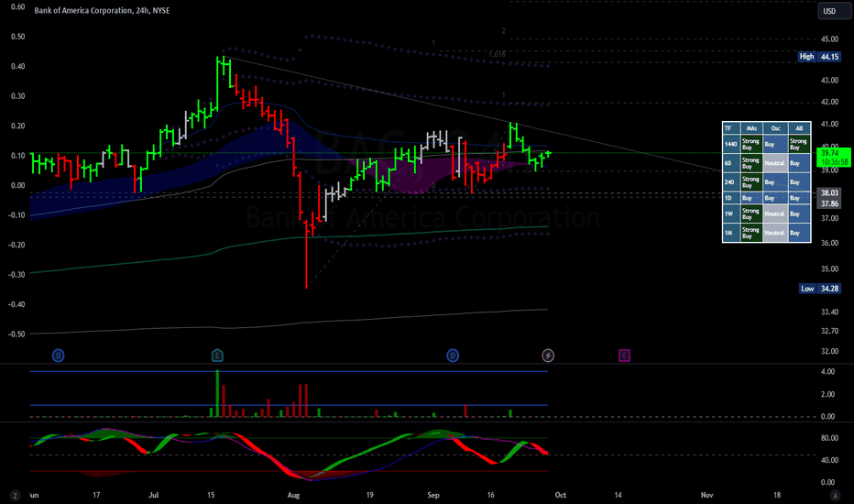Click the -0.50 left scale label
Viewport: 854px width, 504px height.
[x=16, y=334]
